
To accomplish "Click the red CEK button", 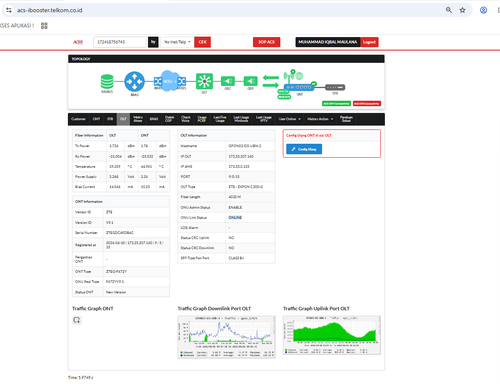I will tap(202, 42).
